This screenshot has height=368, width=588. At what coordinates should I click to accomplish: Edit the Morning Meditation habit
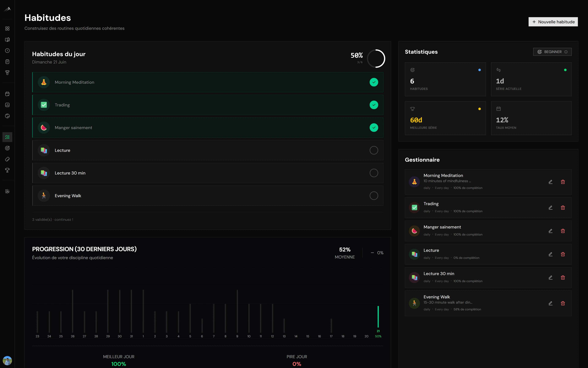[x=551, y=182]
